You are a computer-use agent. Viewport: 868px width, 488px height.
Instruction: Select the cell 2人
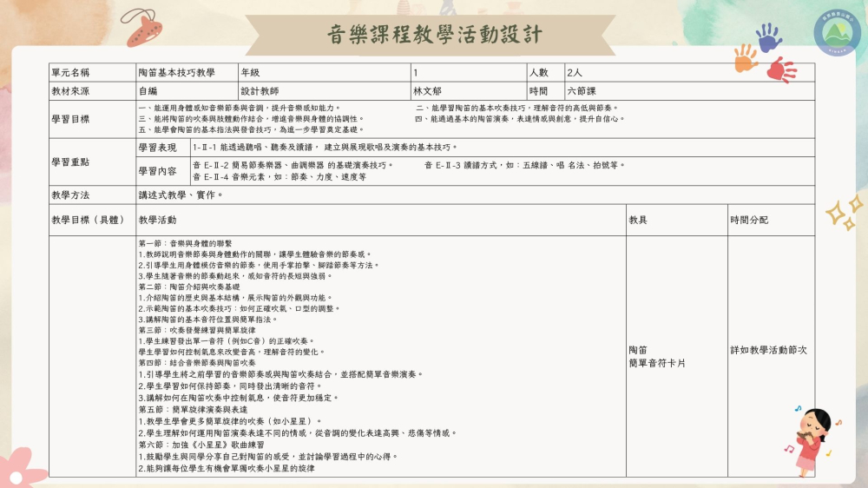(690, 73)
